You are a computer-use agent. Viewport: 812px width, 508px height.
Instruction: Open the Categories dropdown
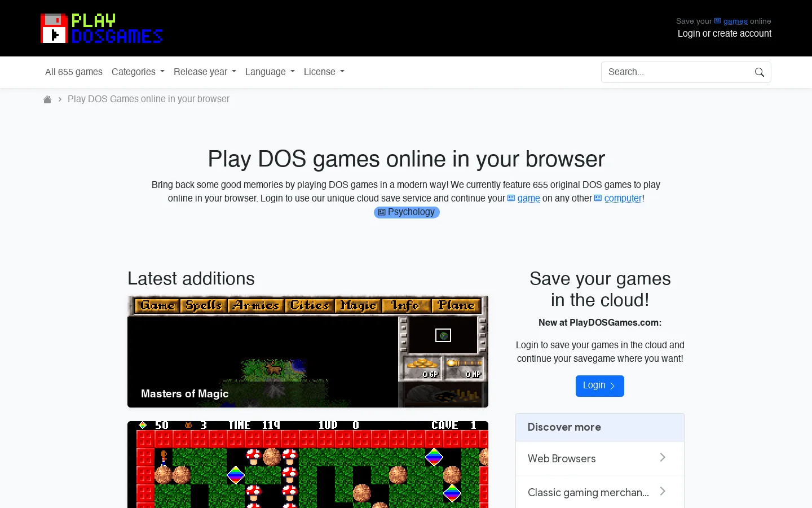point(138,72)
